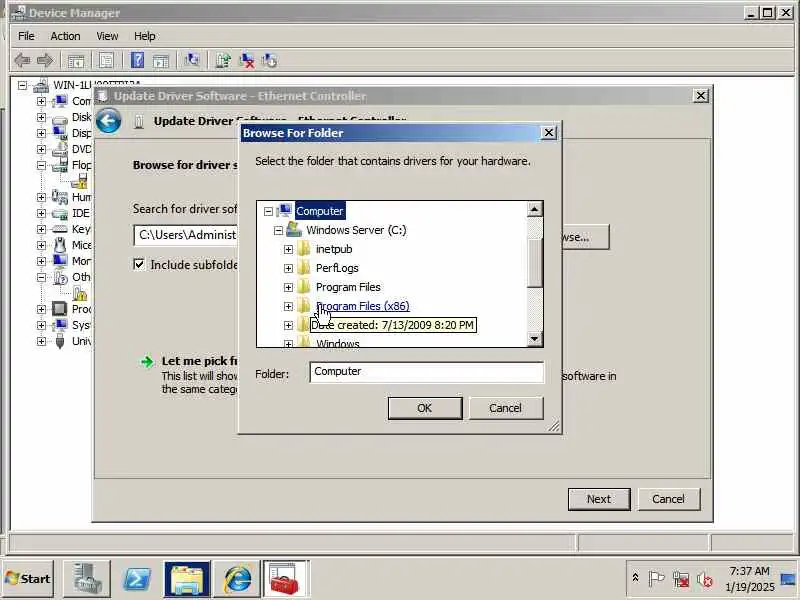This screenshot has height=600, width=800.
Task: Click the folder tree scroll-down arrow
Action: pos(534,338)
